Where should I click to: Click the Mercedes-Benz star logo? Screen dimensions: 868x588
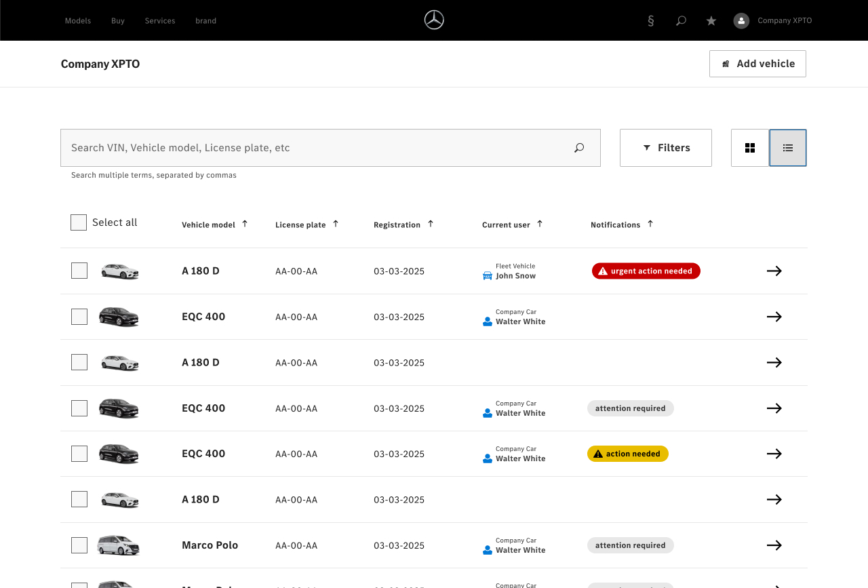tap(434, 20)
